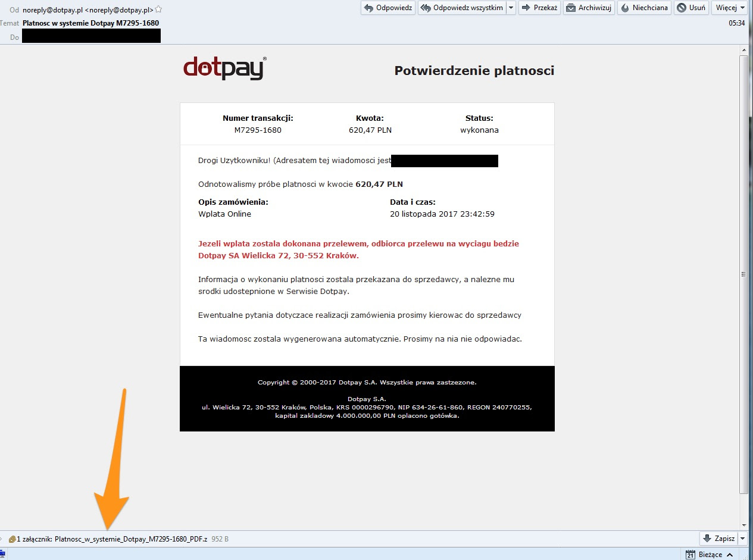Star the sender noreply@dotpay.pl contact
The width and height of the screenshot is (753, 560).
(158, 10)
